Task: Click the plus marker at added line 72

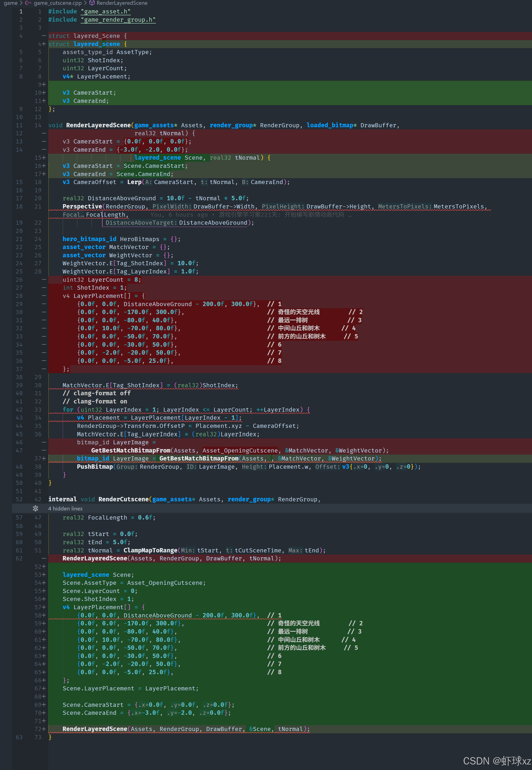Action: point(44,729)
